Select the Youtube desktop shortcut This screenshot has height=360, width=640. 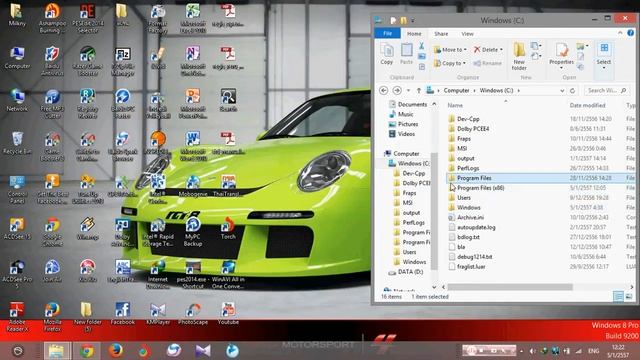click(x=228, y=313)
